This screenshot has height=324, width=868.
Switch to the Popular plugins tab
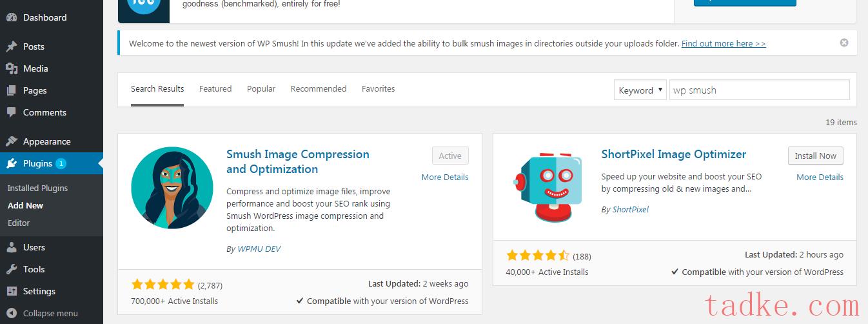pos(261,89)
